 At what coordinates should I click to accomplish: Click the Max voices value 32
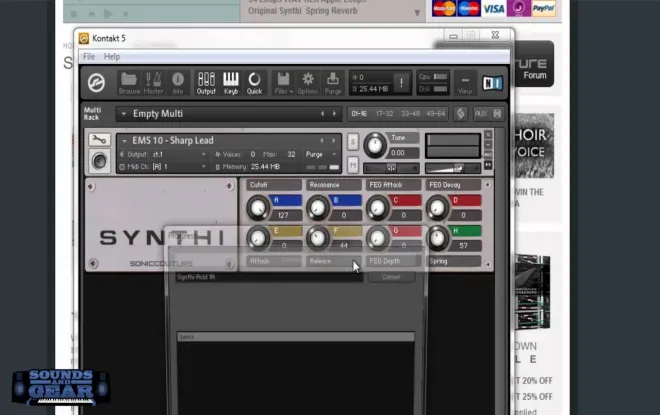click(291, 154)
